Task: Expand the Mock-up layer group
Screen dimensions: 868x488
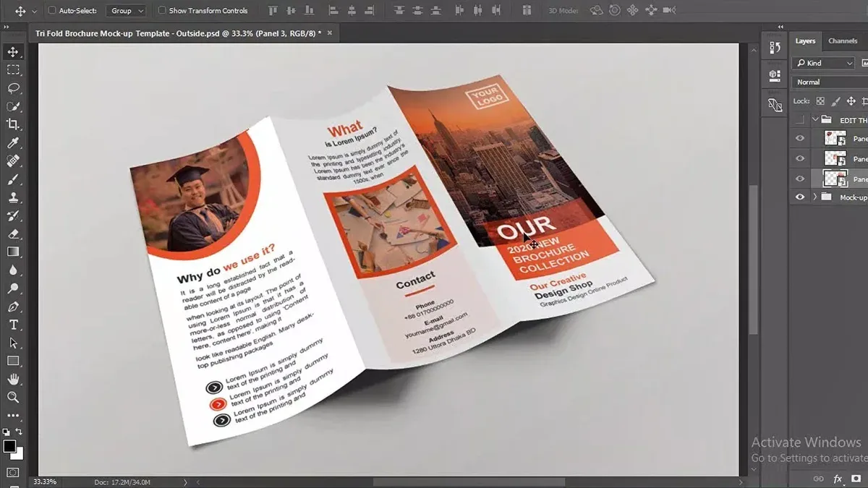Action: coord(815,197)
